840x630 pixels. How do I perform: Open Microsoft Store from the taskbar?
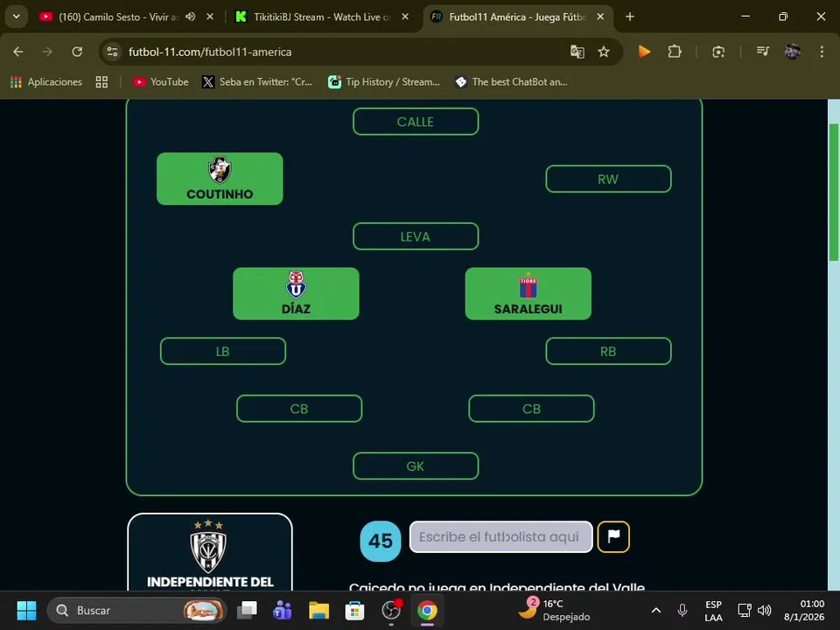[x=354, y=610]
